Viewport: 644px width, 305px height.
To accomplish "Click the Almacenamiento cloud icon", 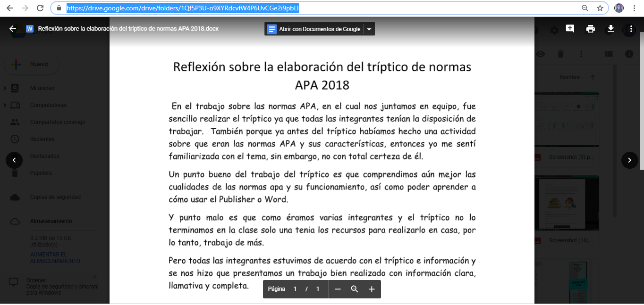I will click(x=15, y=221).
